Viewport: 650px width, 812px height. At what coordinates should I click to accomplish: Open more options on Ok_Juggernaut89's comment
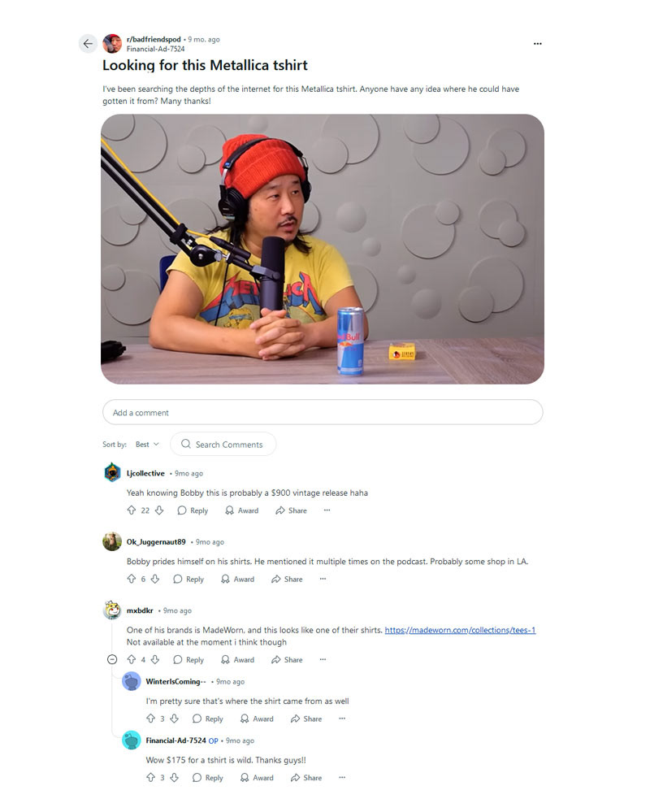coord(323,579)
